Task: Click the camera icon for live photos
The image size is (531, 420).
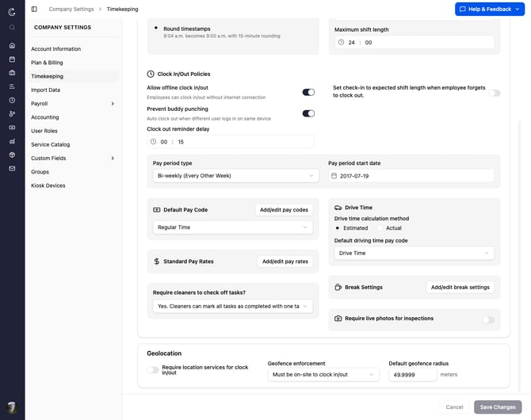Action: 338,319
